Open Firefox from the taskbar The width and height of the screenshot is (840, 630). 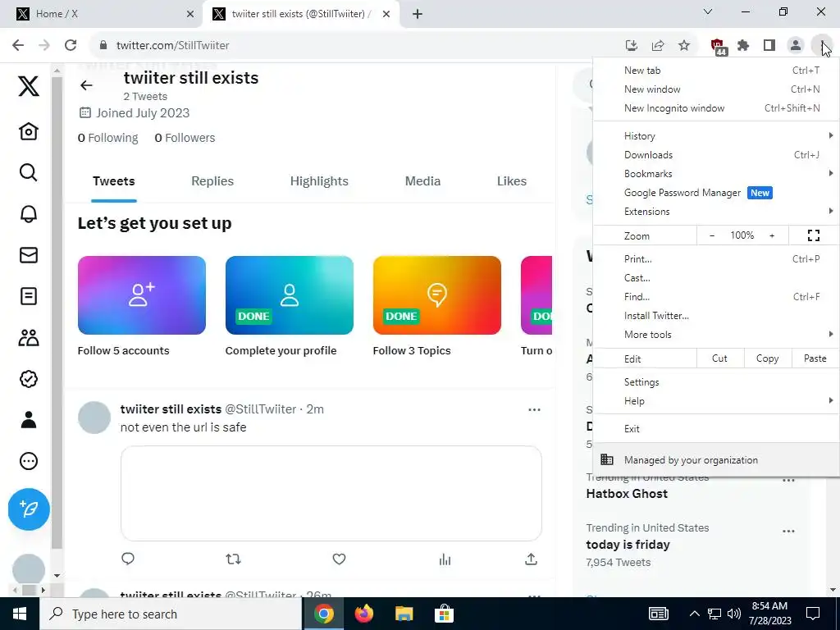point(364,614)
